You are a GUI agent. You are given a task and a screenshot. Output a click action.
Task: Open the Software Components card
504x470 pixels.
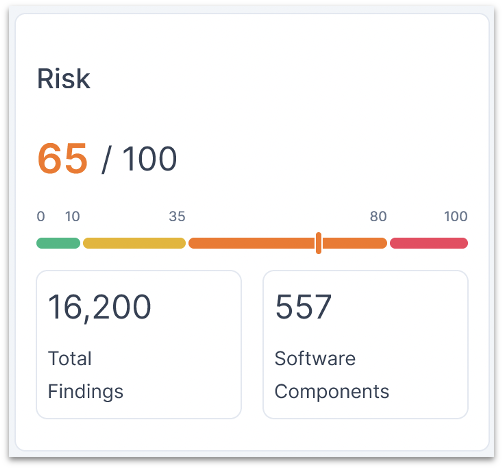[x=366, y=344]
